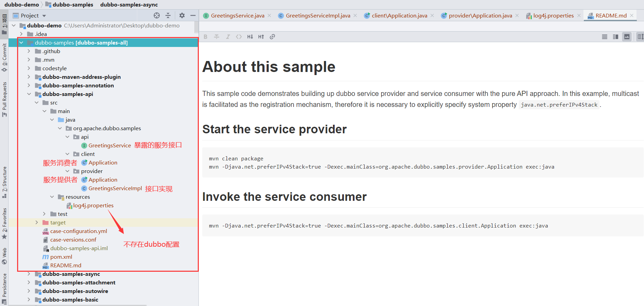This screenshot has width=644, height=306.
Task: Expand the .idea folder
Action: 21,34
